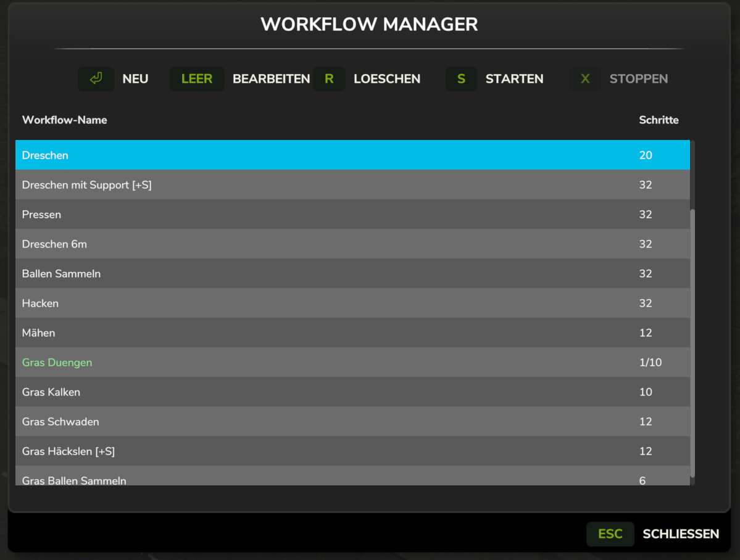Click the ESC key badge

click(610, 534)
